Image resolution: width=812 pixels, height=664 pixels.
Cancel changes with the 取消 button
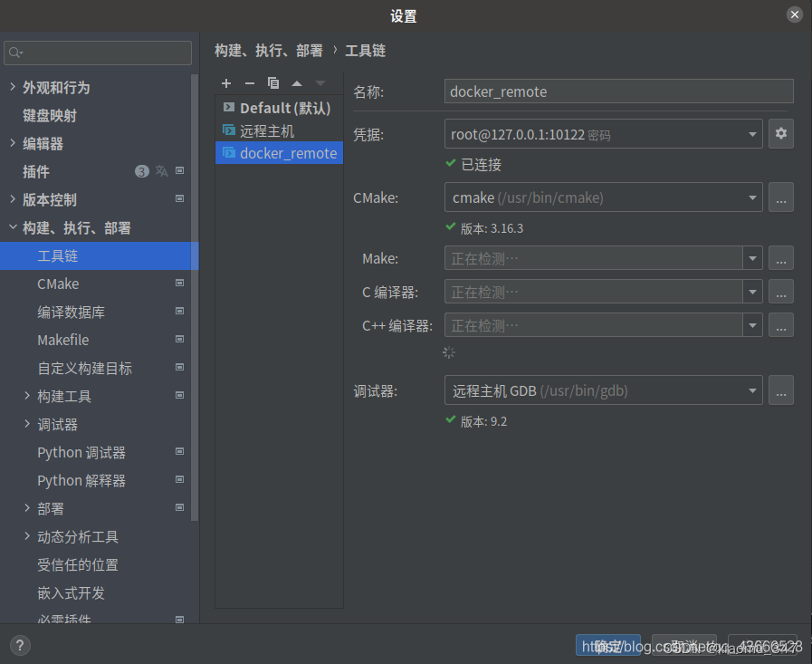coord(684,645)
